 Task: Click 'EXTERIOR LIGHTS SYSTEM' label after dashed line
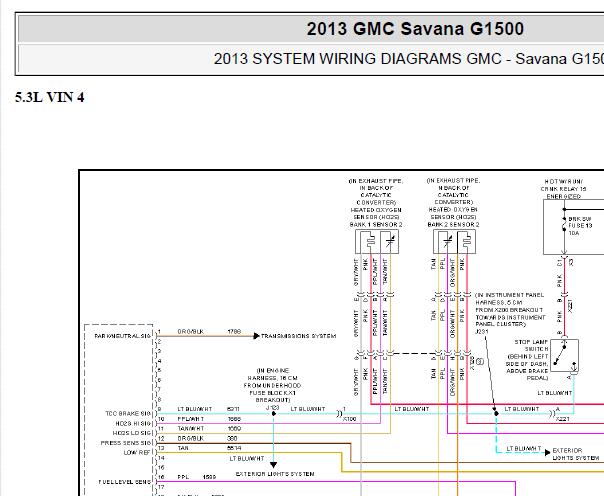575,454
